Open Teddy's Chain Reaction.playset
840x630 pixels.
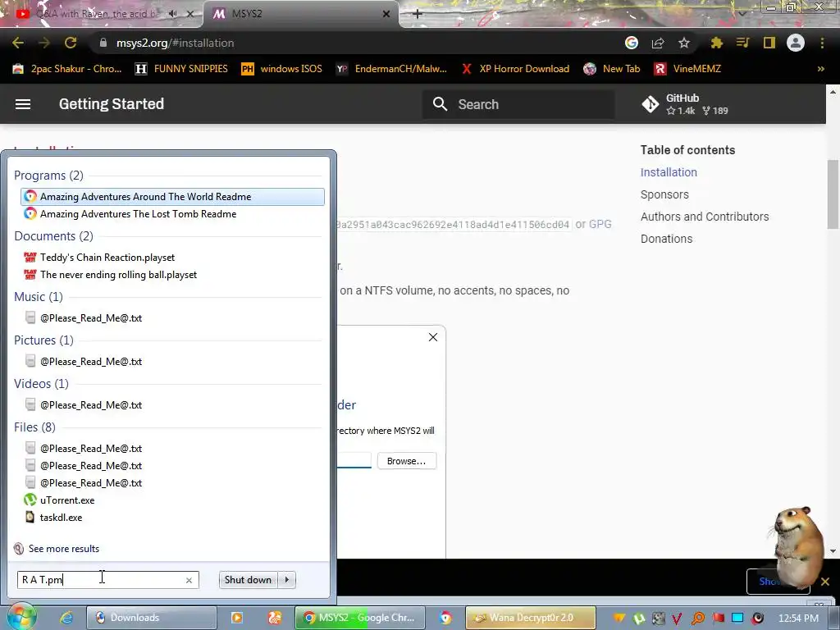(107, 258)
